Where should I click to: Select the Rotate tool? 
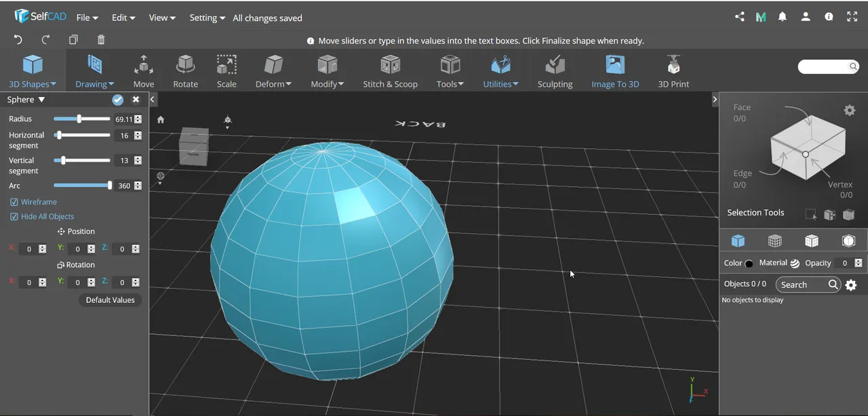[x=185, y=71]
